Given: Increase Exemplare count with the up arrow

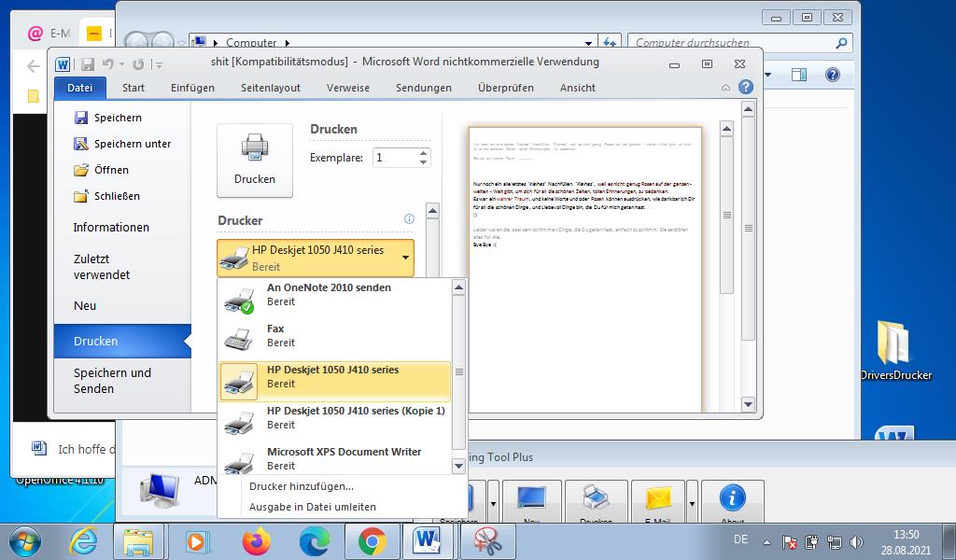Looking at the screenshot, I should [x=424, y=153].
